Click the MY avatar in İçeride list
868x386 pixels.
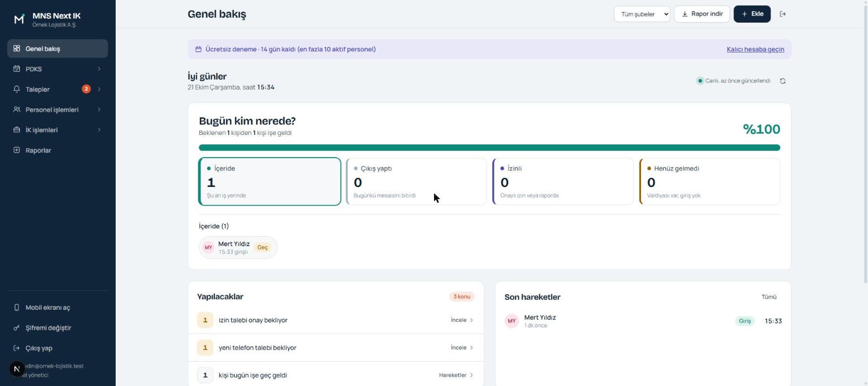click(x=208, y=247)
